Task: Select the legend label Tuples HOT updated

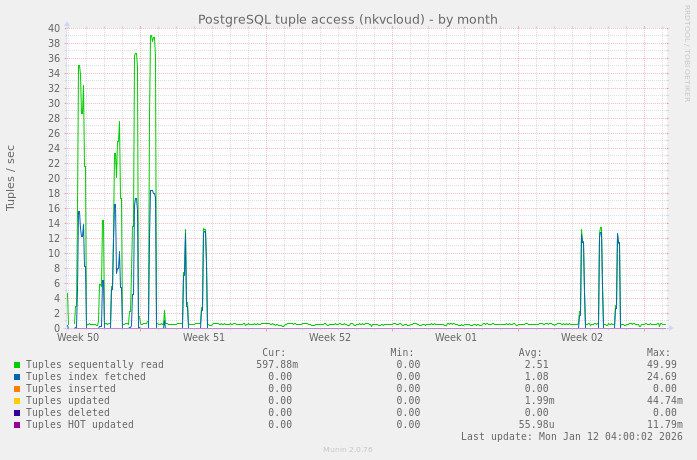Action: click(x=80, y=424)
